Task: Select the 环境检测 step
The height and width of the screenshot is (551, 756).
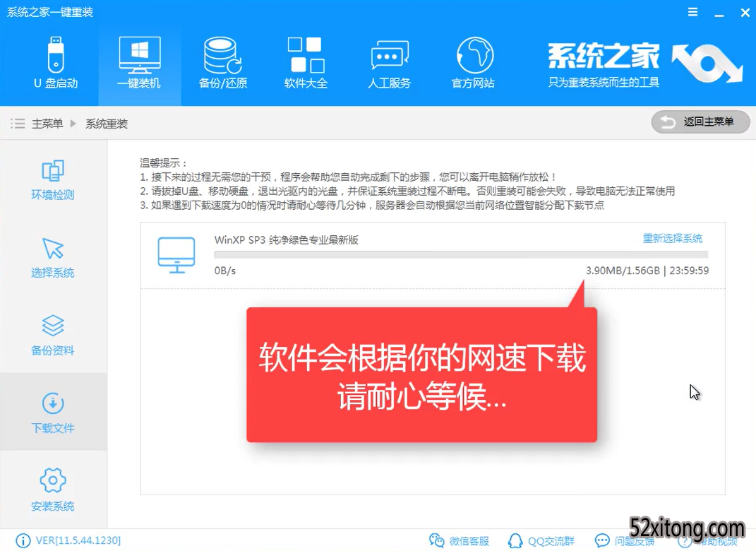Action: tap(52, 180)
